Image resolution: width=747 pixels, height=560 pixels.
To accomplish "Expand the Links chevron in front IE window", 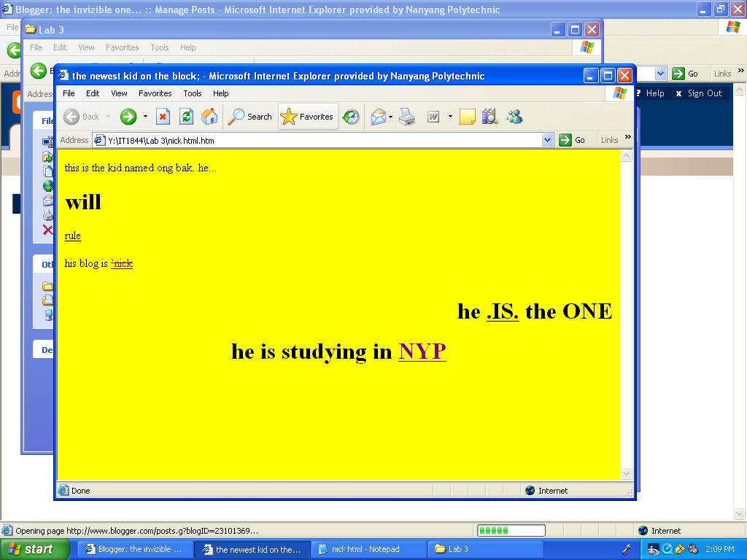I will 628,137.
